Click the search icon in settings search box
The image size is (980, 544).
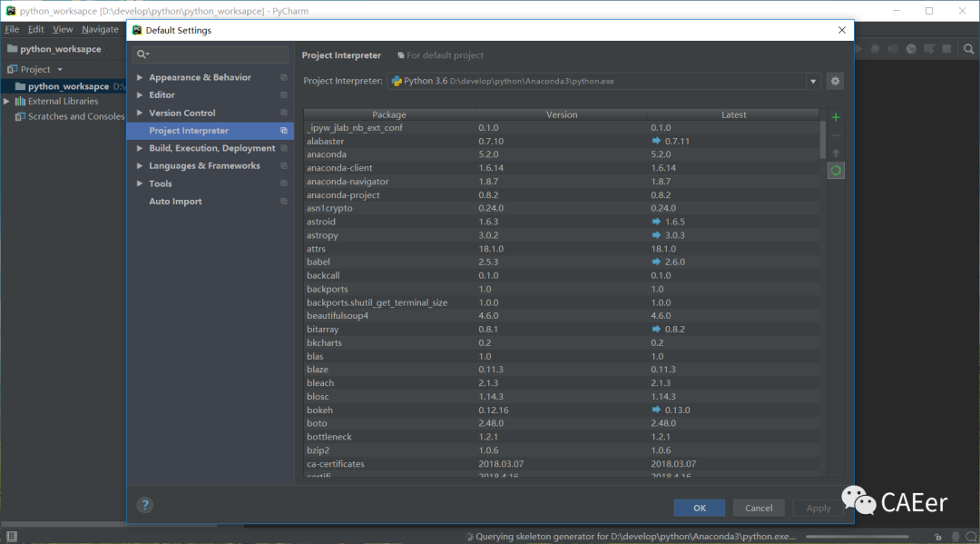(142, 54)
